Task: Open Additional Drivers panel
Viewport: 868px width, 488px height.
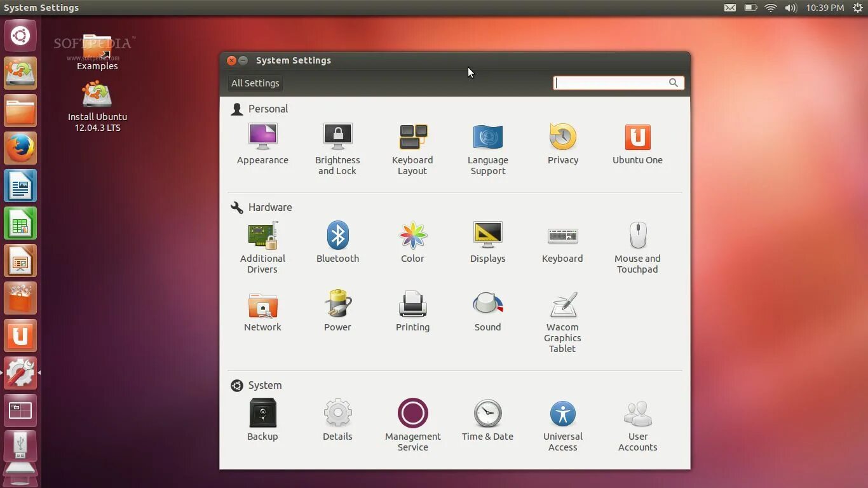Action: [x=262, y=248]
